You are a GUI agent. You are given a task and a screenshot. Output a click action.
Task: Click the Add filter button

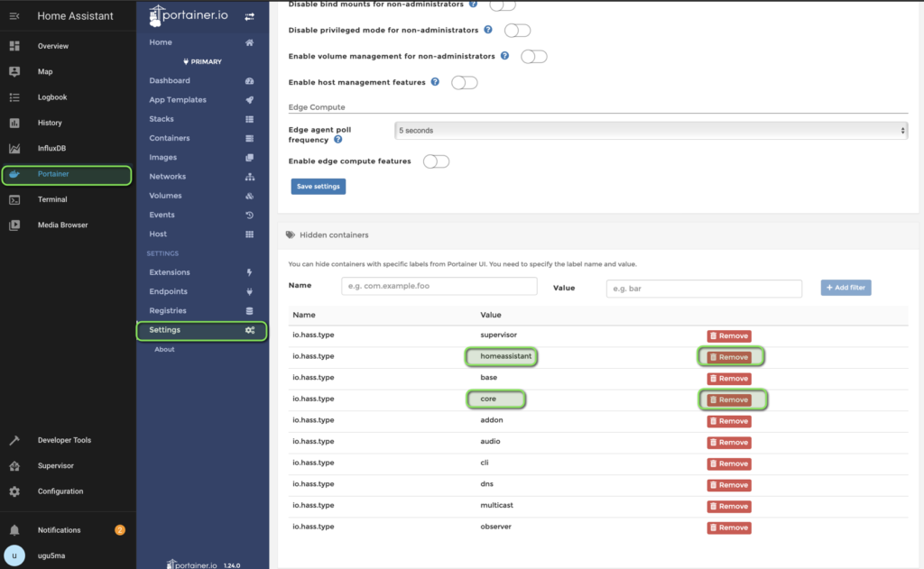point(845,288)
